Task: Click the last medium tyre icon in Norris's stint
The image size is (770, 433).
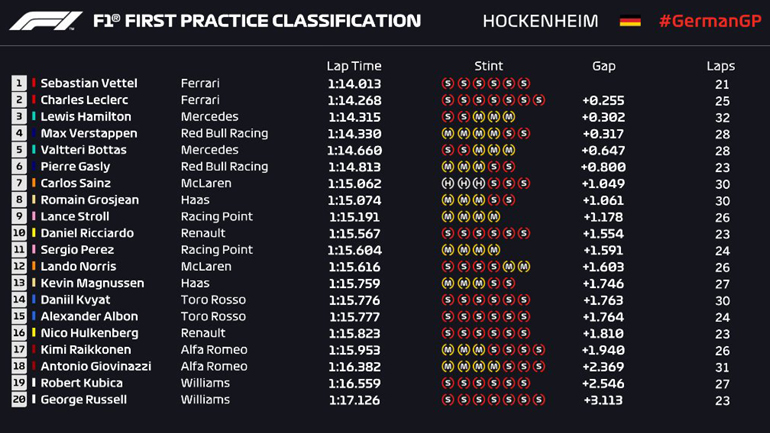Action: click(524, 267)
